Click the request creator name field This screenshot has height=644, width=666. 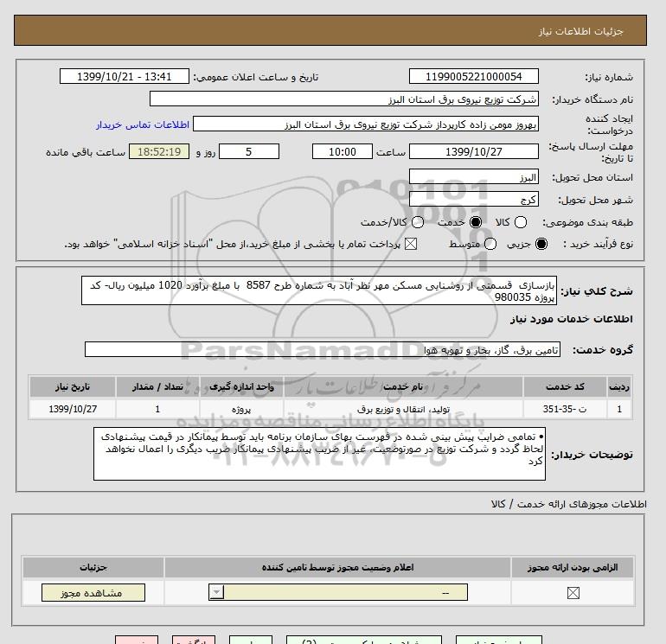point(366,124)
